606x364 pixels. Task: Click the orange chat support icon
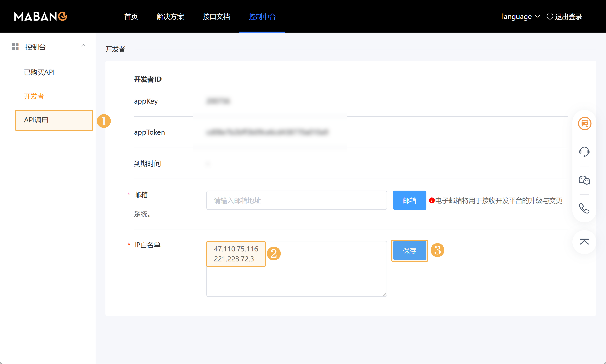[x=584, y=123]
